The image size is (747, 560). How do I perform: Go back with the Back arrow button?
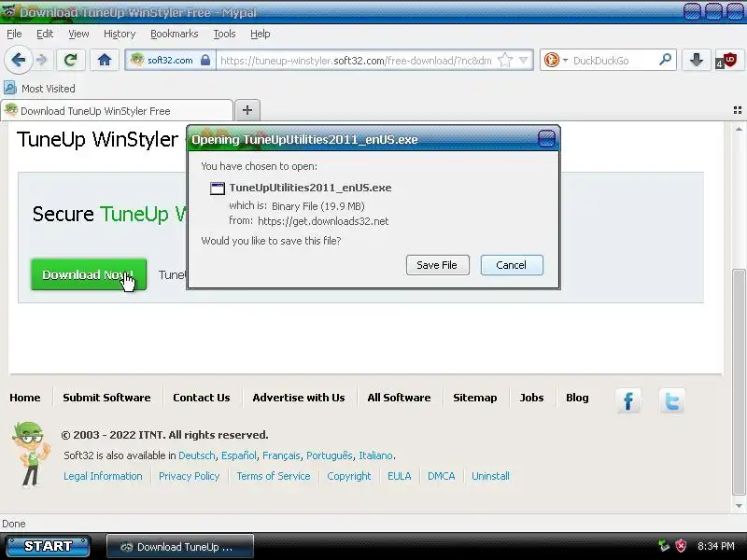click(x=18, y=60)
